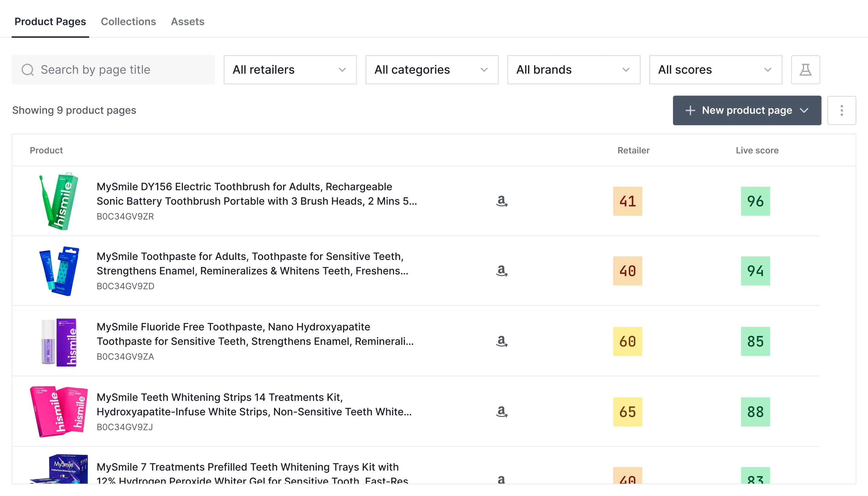The height and width of the screenshot is (496, 868).
Task: Switch to the Collections tab
Action: tap(128, 21)
